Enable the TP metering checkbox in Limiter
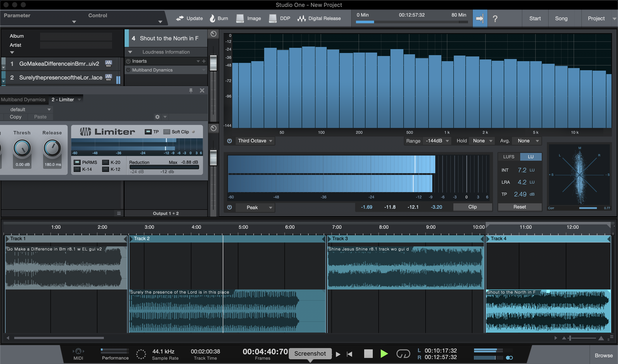The height and width of the screenshot is (364, 618). point(148,132)
